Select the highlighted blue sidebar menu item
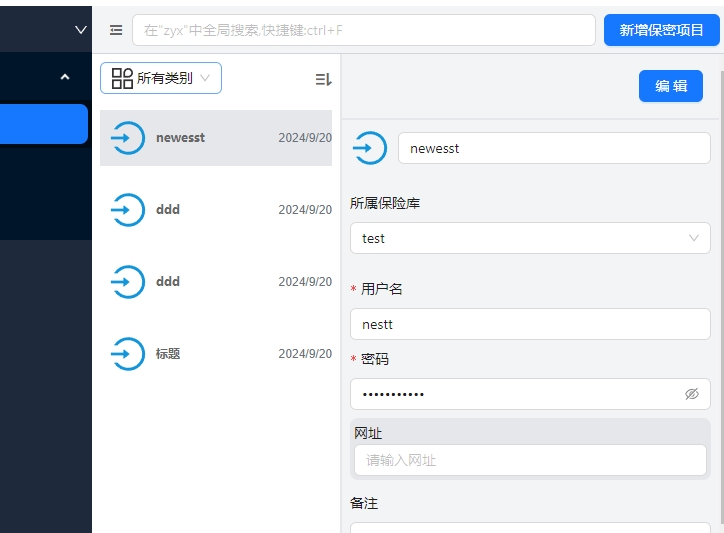724x533 pixels. coord(44,124)
